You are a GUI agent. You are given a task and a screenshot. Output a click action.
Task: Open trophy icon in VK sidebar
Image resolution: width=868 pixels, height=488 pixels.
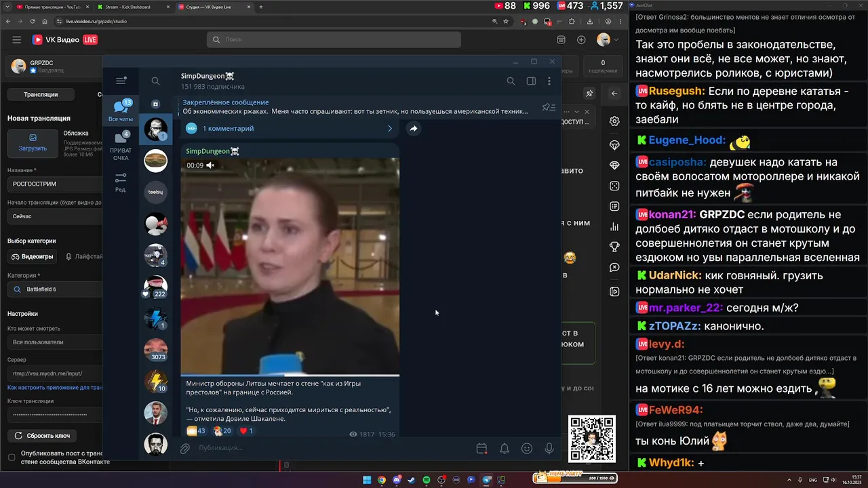(x=614, y=247)
